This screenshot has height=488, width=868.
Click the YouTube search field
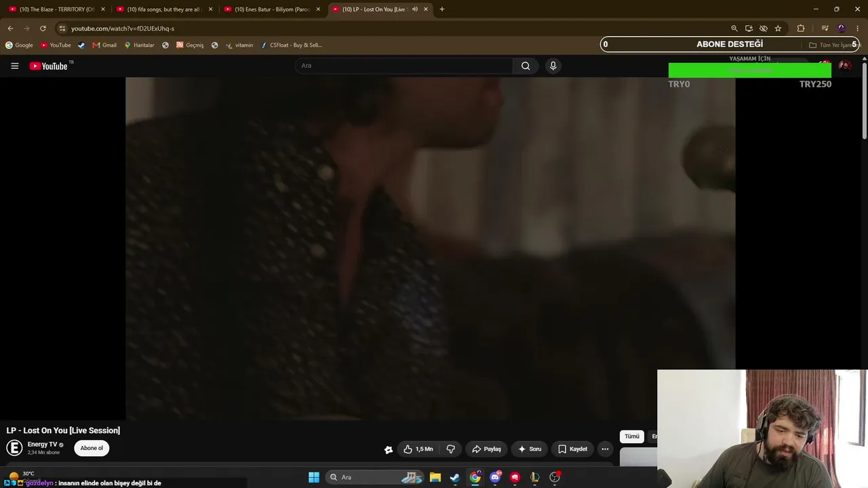(404, 66)
